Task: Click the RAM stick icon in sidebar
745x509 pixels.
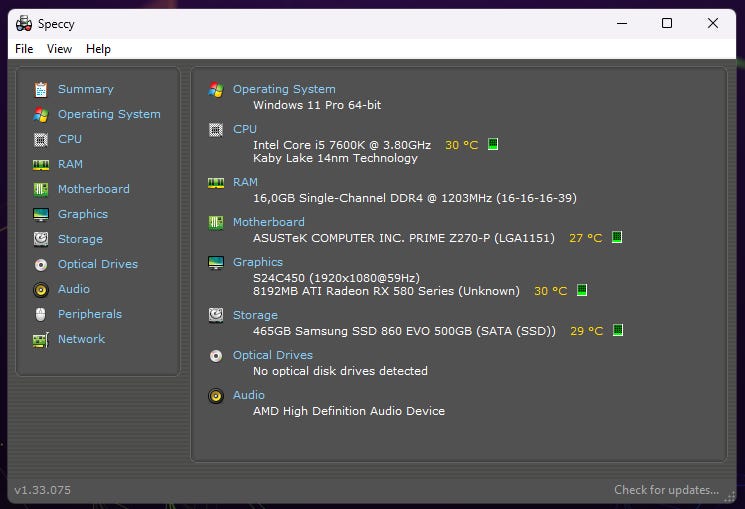Action: [41, 164]
